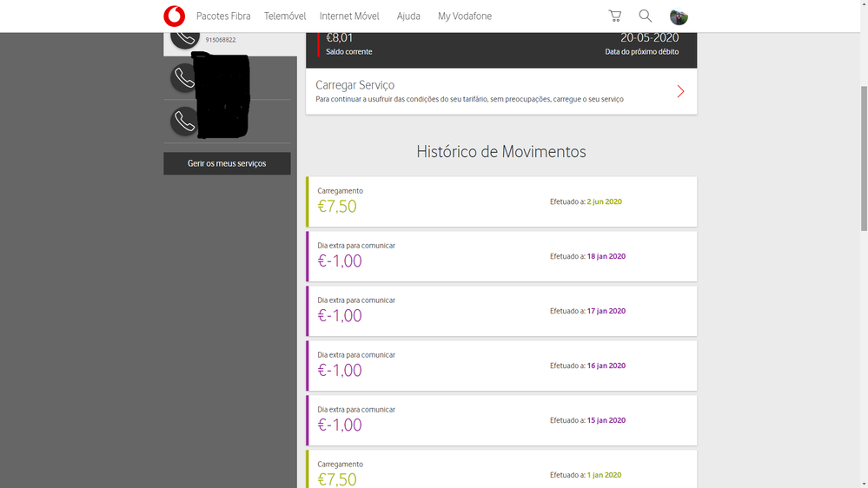Click the red arrow in Carregar Serviço
This screenshot has height=488, width=868.
click(680, 91)
